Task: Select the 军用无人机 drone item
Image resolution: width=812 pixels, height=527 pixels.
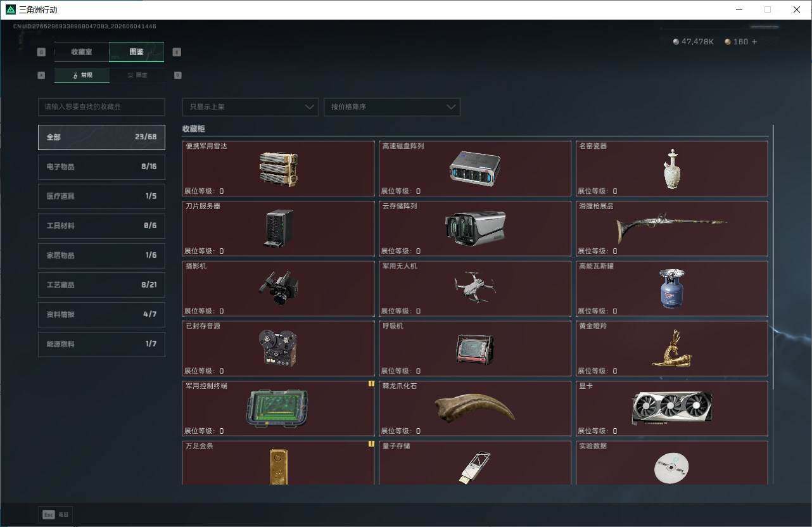Action: pyautogui.click(x=475, y=289)
